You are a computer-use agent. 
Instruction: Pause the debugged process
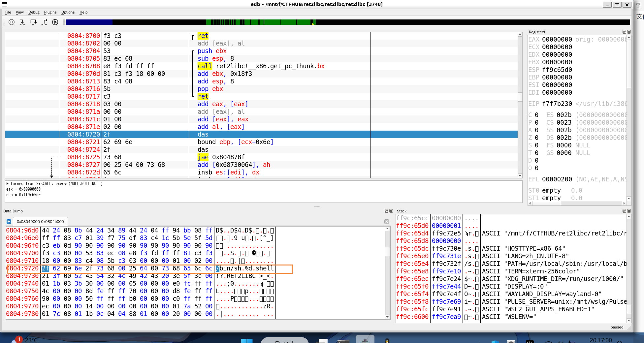(x=12, y=22)
